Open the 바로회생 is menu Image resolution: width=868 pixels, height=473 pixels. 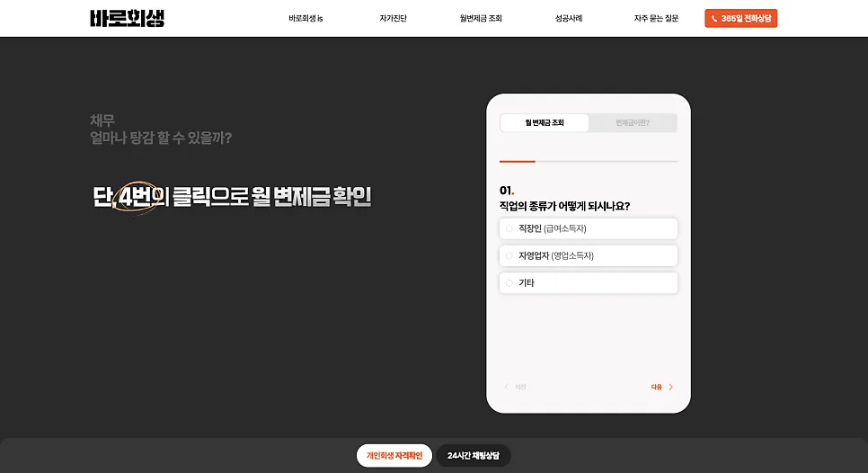pos(306,18)
